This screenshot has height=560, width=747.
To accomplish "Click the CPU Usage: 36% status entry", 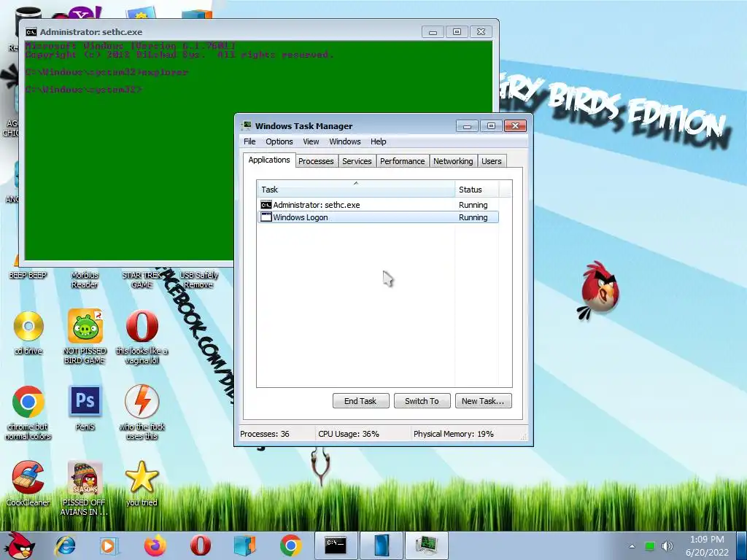I will (349, 434).
